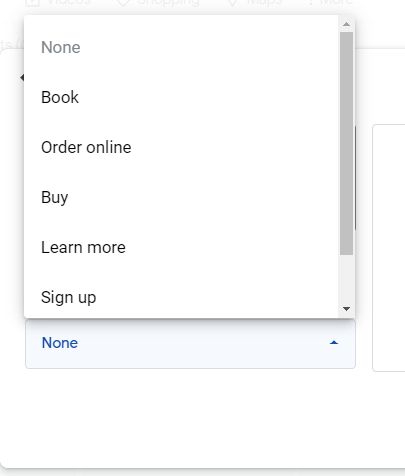The image size is (405, 476).
Task: Click the Shopping tag icon at top
Action: tap(123, 3)
